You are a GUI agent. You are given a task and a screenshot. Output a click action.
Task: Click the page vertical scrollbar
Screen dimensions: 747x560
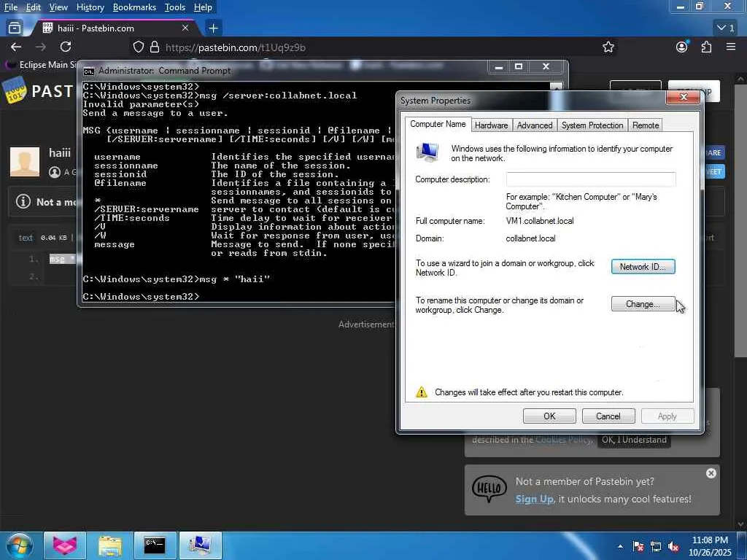tap(741, 220)
